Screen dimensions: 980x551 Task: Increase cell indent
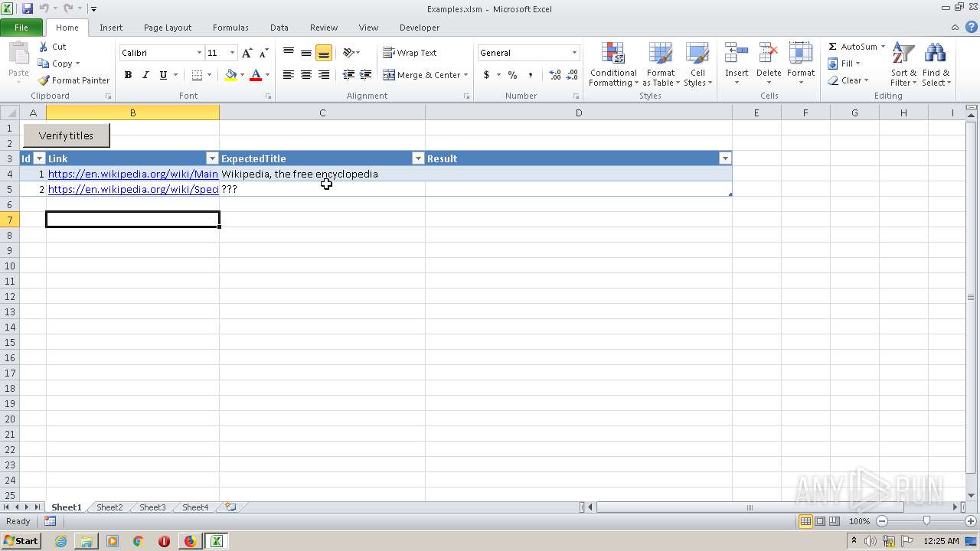[x=366, y=75]
